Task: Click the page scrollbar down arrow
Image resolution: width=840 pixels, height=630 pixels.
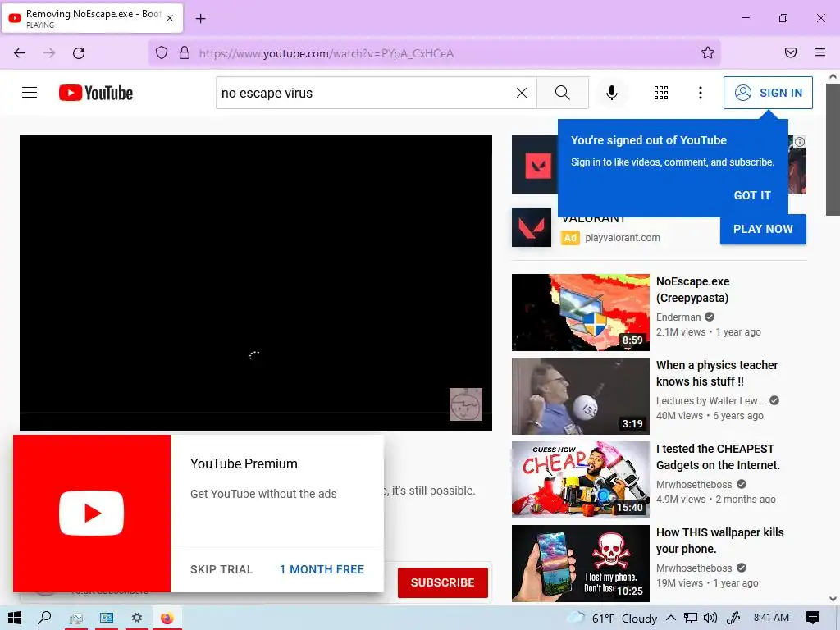Action: click(833, 598)
